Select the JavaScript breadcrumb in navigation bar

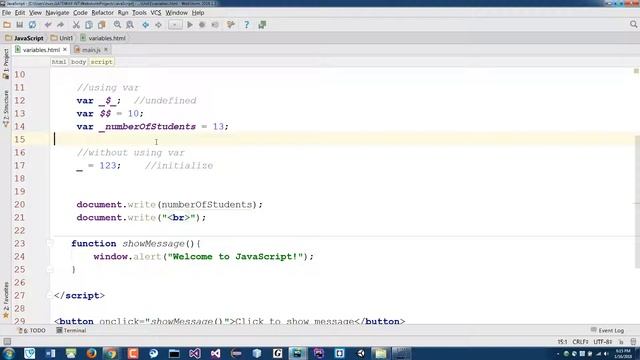(24, 38)
